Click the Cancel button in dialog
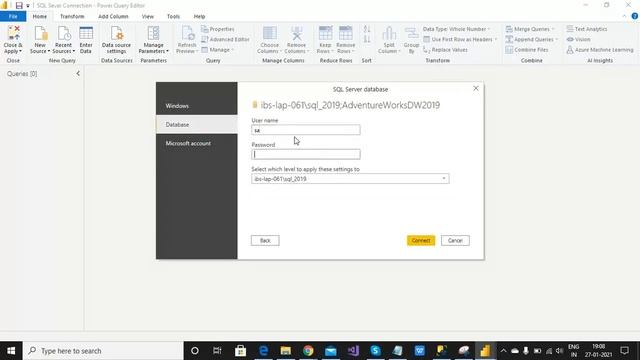Viewport: 640px width, 360px height. (455, 240)
